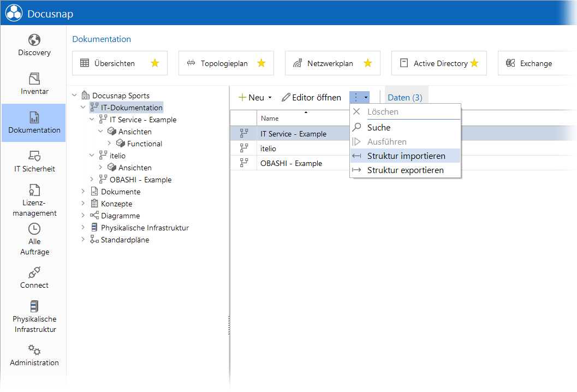This screenshot has width=577, height=392.
Task: Select Functional in the tree
Action: click(144, 144)
